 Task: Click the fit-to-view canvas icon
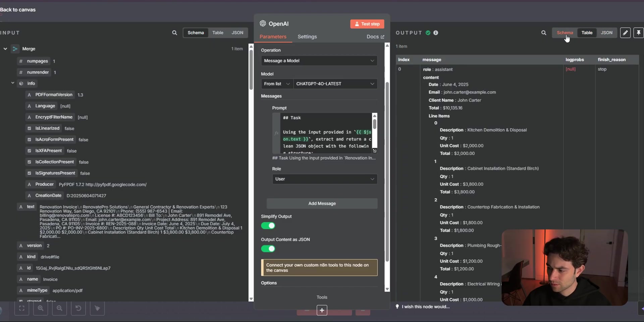[22, 308]
